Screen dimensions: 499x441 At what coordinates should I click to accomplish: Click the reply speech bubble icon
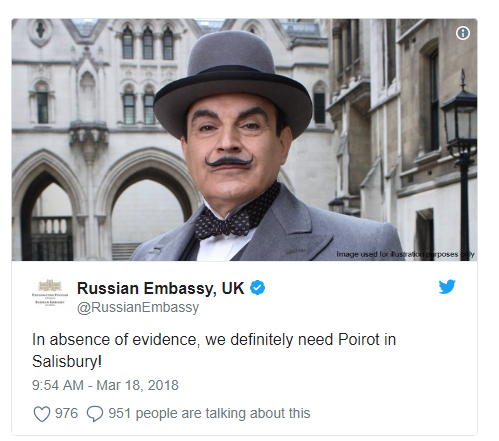click(95, 414)
